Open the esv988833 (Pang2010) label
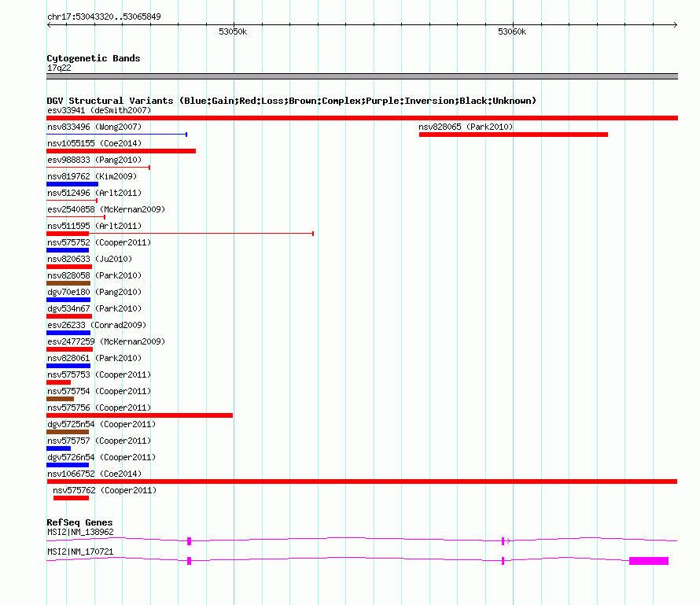700x605 pixels. (x=94, y=160)
